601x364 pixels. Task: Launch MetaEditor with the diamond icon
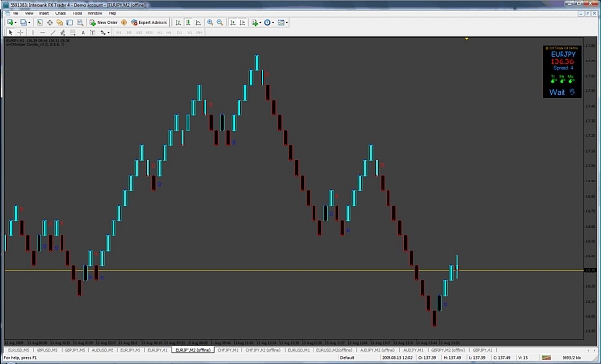point(124,23)
